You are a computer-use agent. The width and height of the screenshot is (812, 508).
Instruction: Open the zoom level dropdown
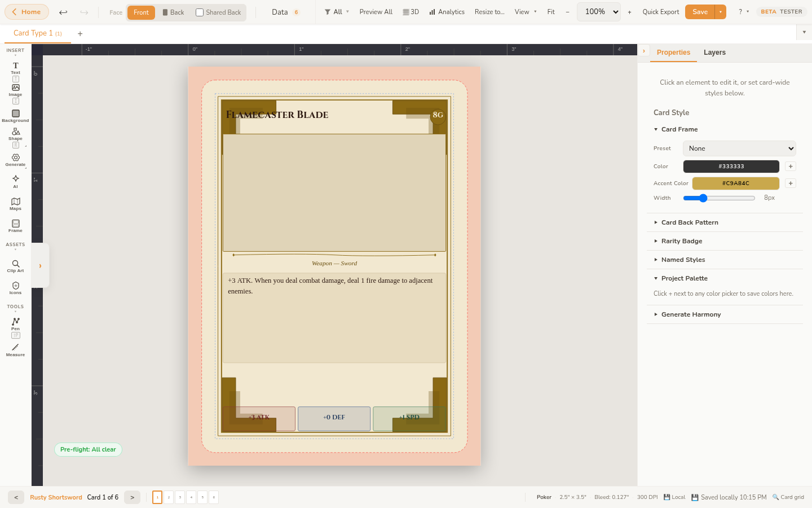click(x=599, y=12)
